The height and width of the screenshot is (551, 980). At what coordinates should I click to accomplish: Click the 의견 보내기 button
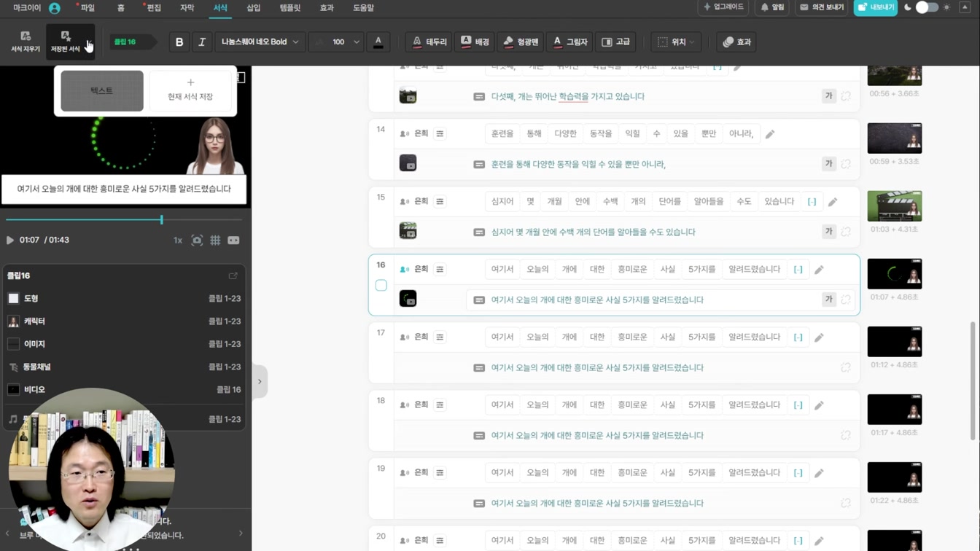click(822, 7)
